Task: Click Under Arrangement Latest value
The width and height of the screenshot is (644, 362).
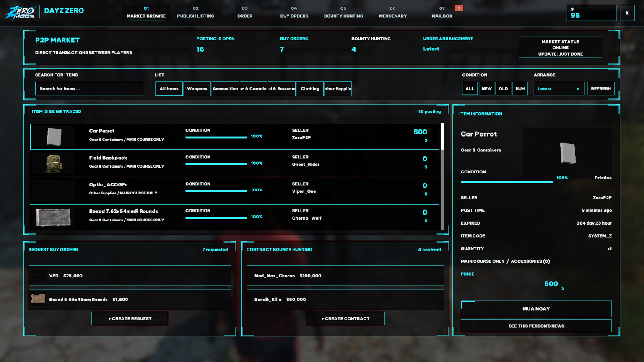Action: click(431, 49)
